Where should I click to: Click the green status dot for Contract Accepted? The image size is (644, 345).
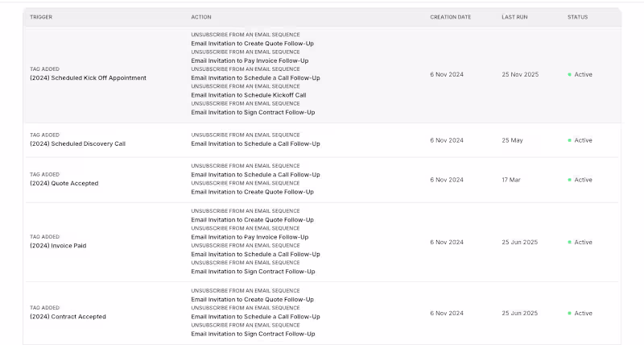570,313
